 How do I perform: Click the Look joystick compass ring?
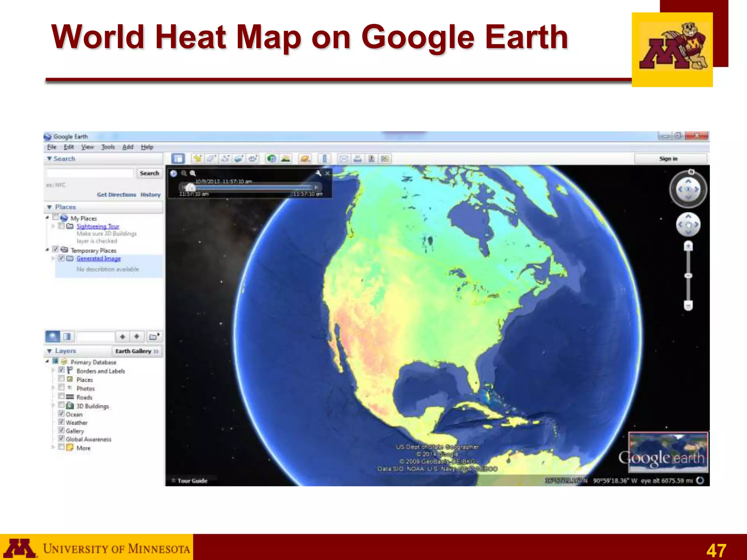[688, 189]
